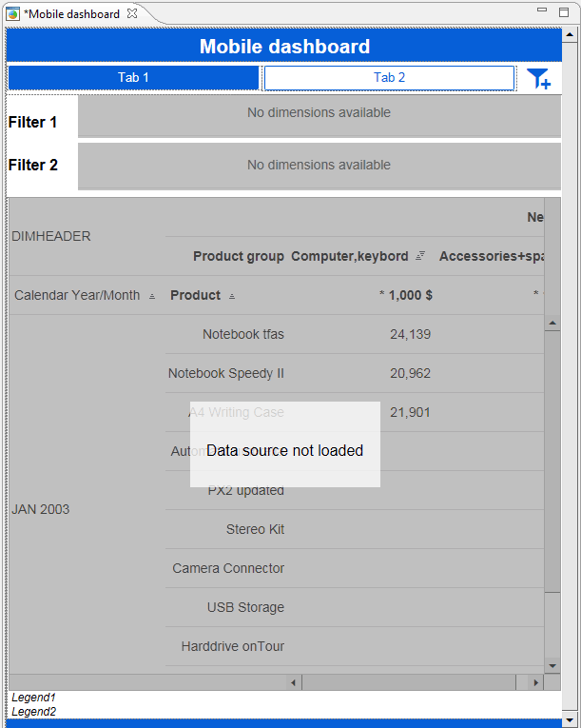Click the JAN 2003 row header

point(41,509)
